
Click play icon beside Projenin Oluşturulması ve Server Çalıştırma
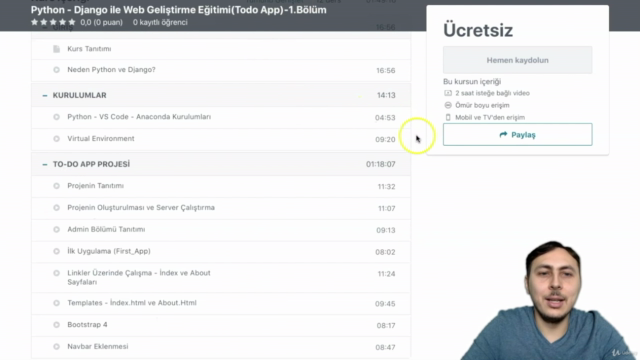pyautogui.click(x=56, y=208)
